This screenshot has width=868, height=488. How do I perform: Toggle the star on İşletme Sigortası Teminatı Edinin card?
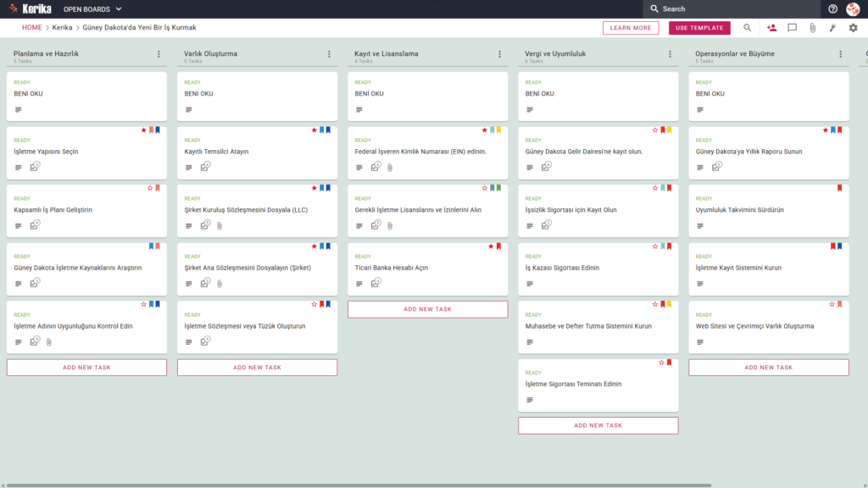[x=661, y=363]
